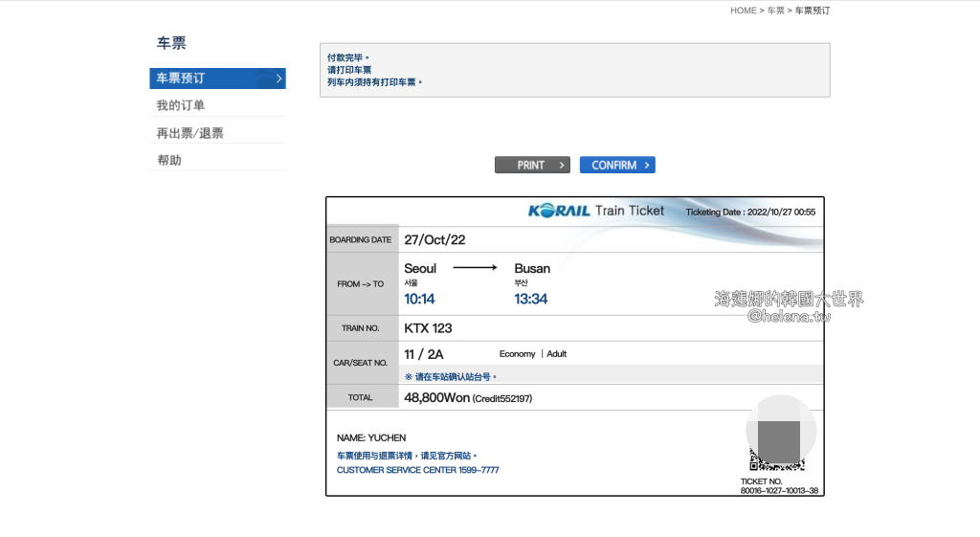Open 我的订单 in the sidebar

(x=181, y=105)
